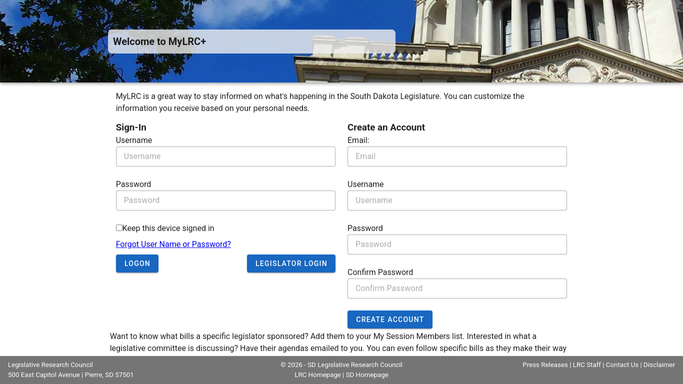Focus the Create an Account Password field
The image size is (683, 384).
point(457,244)
